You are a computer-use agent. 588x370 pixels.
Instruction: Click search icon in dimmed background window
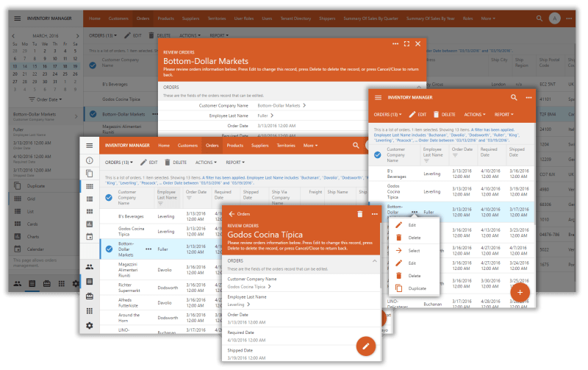coord(539,18)
